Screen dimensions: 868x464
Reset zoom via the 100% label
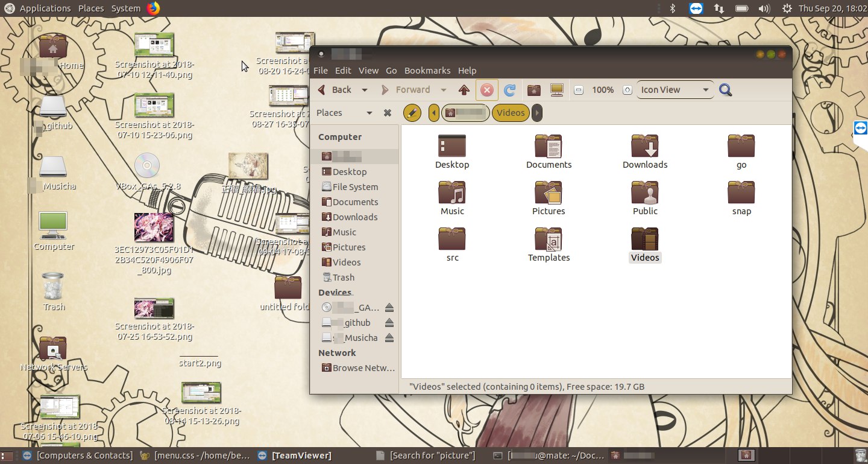(x=603, y=90)
